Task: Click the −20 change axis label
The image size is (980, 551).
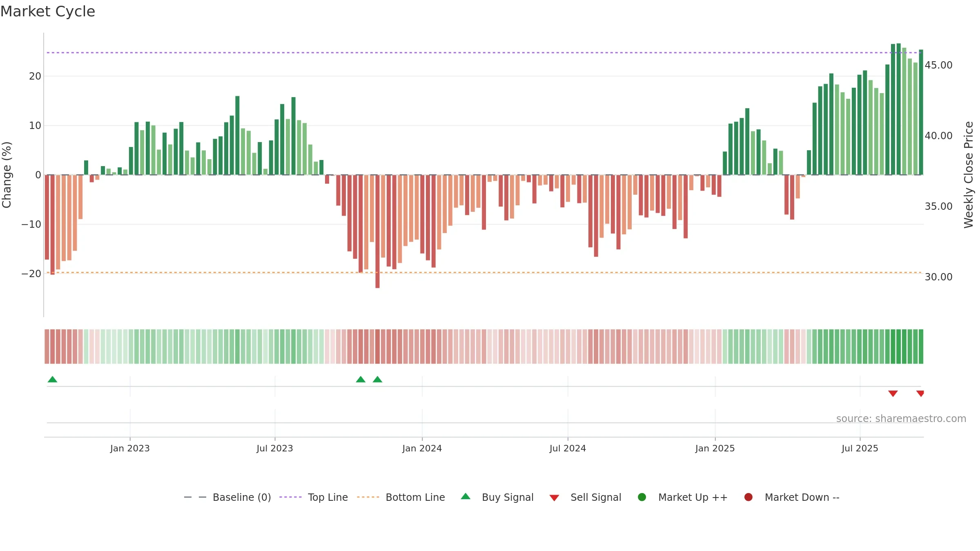Action: pos(31,274)
